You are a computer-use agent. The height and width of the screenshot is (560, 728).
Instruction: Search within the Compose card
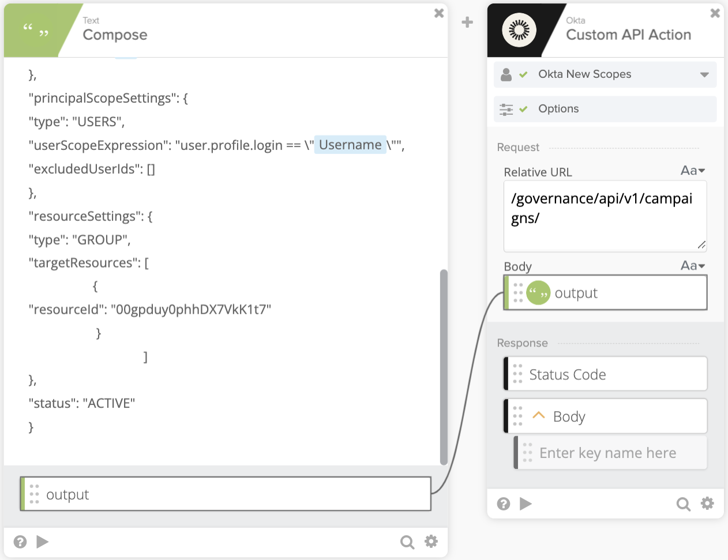coord(407,542)
